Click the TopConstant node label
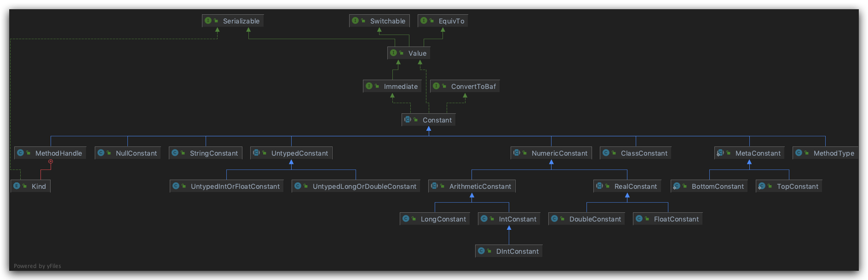 coord(797,187)
